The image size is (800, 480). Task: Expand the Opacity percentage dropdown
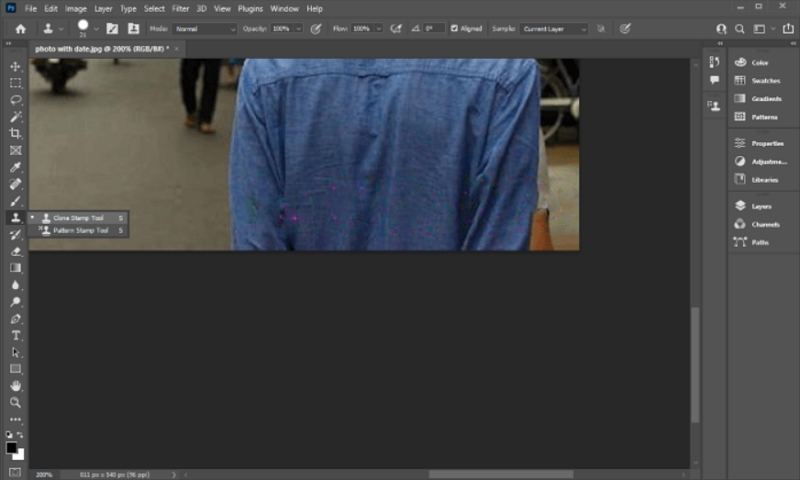(299, 29)
